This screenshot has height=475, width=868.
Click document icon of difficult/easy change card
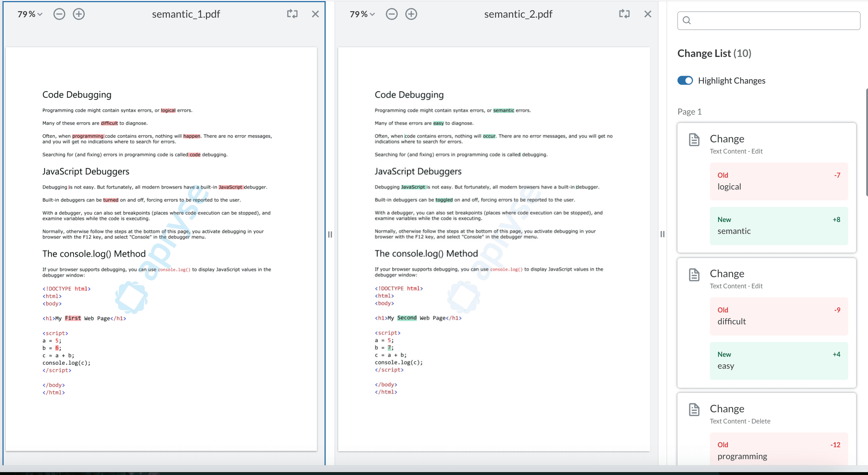(694, 275)
